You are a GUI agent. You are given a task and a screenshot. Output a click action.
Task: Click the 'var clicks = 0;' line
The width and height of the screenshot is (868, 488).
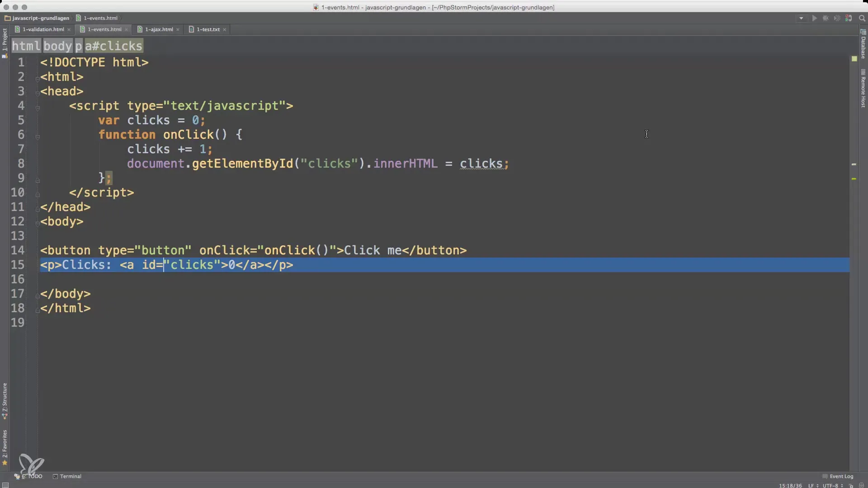(151, 120)
